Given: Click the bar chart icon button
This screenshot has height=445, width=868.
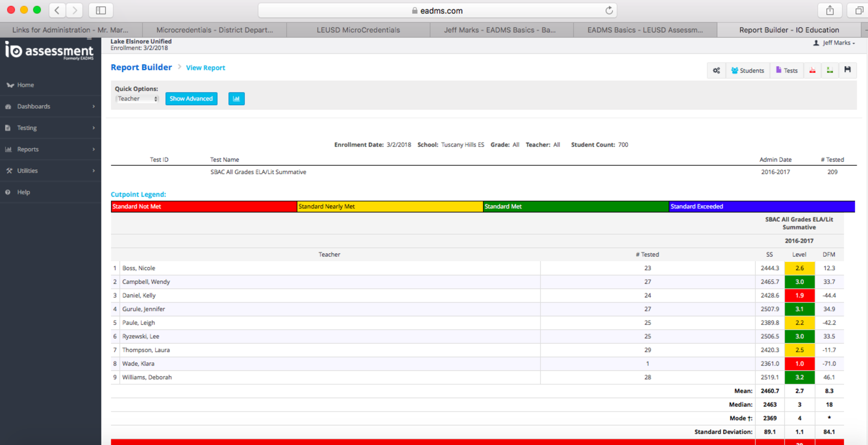Looking at the screenshot, I should click(x=236, y=99).
